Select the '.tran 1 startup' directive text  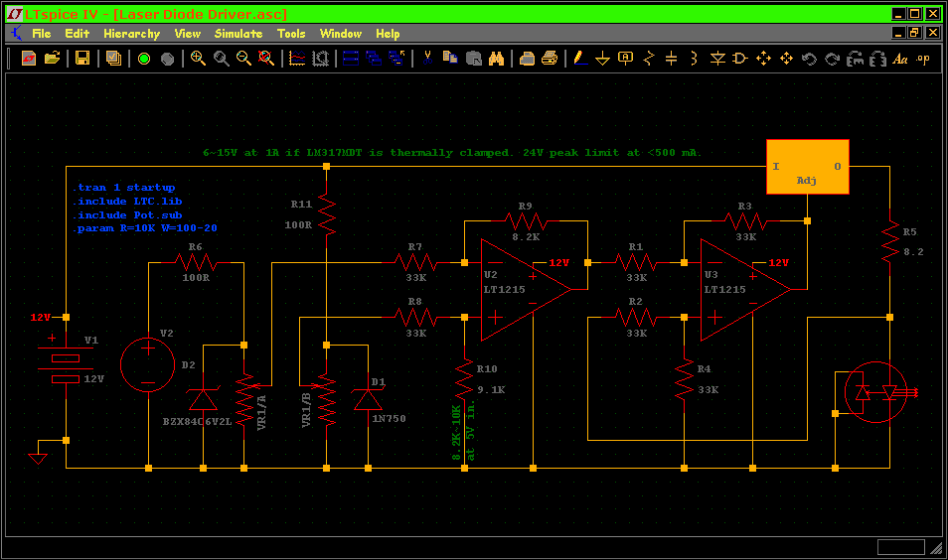pos(124,188)
